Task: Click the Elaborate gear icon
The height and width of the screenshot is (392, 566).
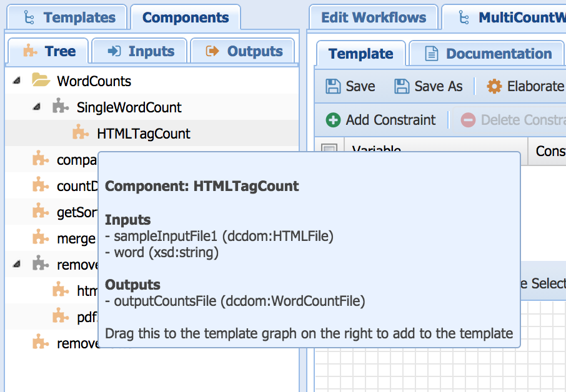Action: click(494, 86)
